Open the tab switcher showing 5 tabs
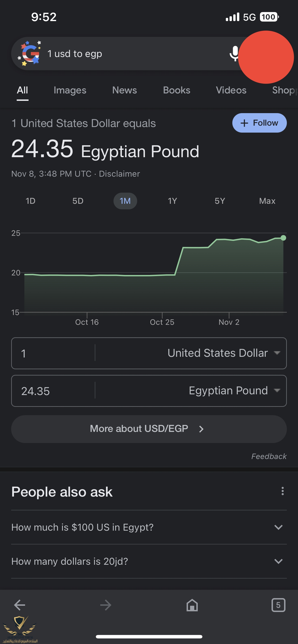The width and height of the screenshot is (298, 644). [x=278, y=605]
